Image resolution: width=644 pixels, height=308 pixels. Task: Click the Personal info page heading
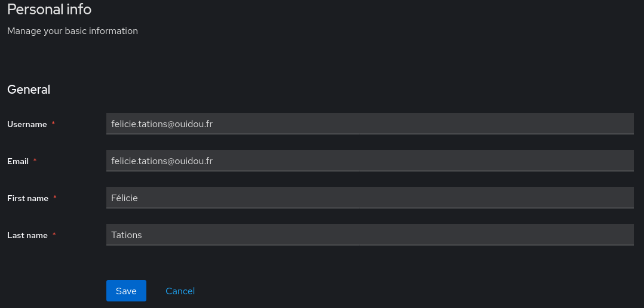point(49,9)
